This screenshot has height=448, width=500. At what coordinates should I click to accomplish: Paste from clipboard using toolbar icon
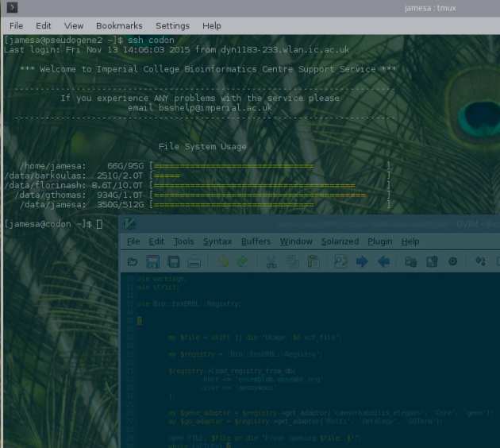coord(312,261)
